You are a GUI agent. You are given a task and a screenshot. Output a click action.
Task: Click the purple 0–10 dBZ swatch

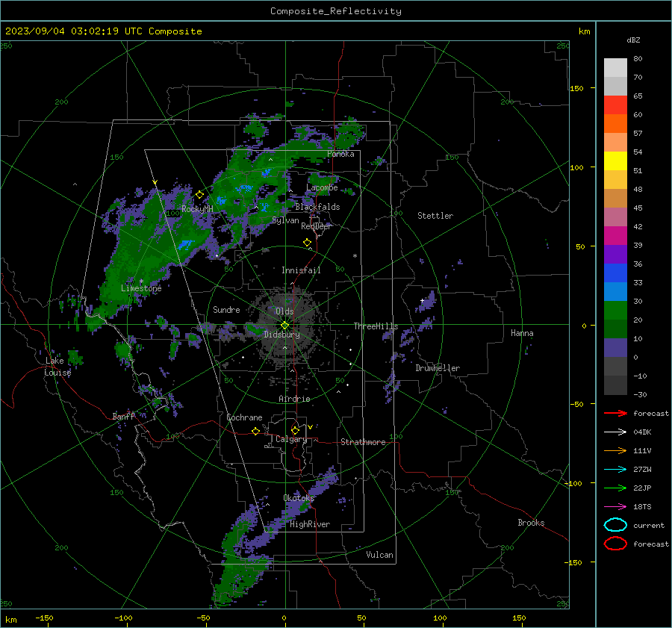point(615,347)
